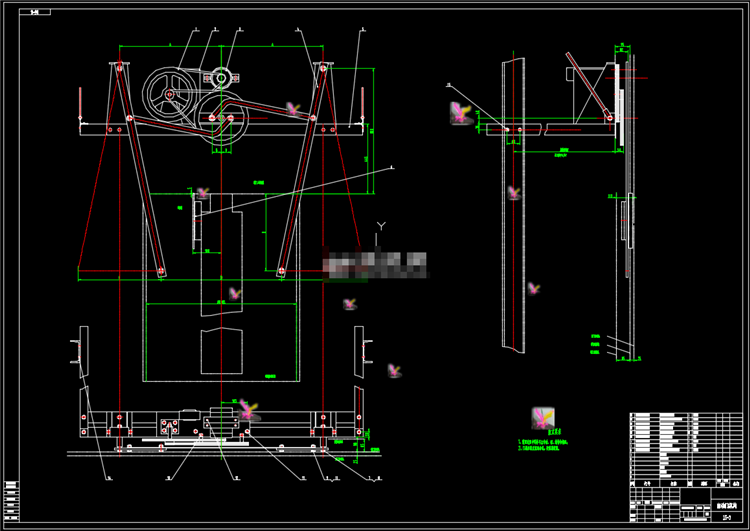This screenshot has height=531, width=750.
Task: Click the drawing name cell in title block
Action: 727,506
